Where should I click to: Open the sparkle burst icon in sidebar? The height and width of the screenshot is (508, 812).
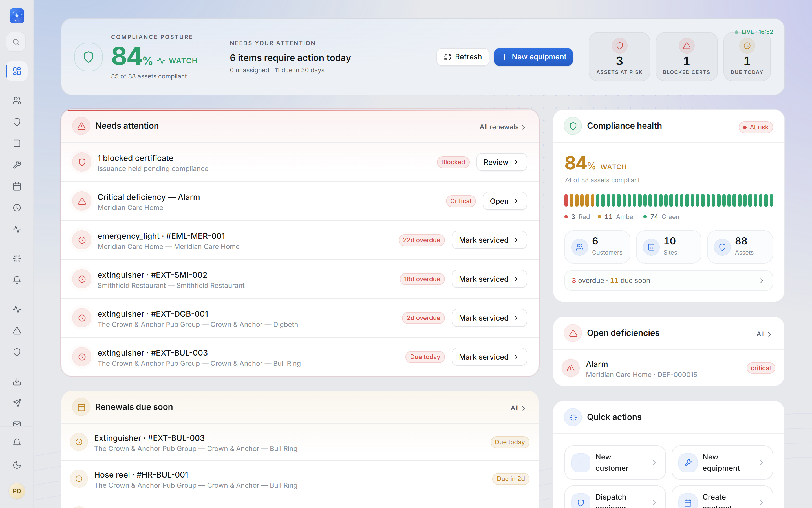tap(17, 258)
